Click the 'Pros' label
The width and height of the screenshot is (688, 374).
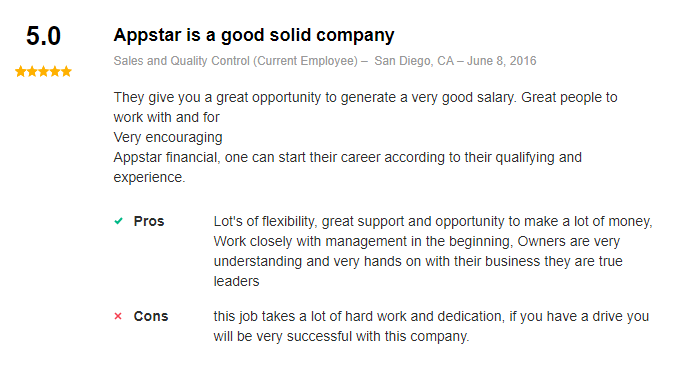(149, 221)
